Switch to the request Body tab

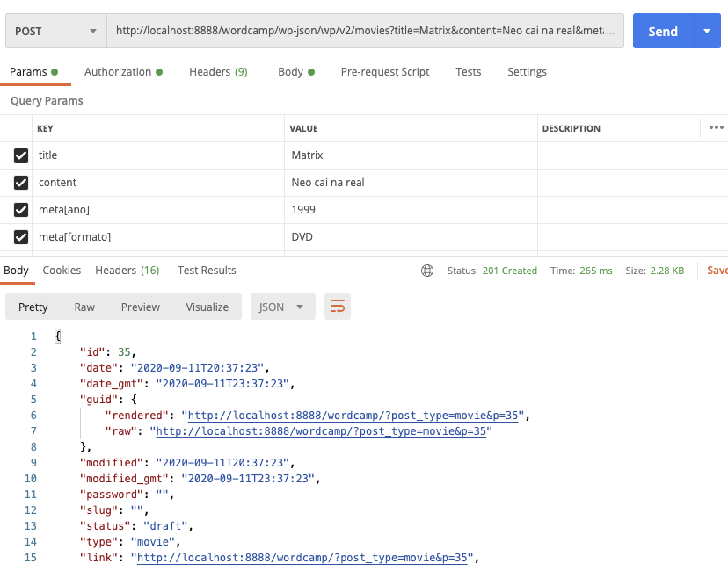(x=296, y=72)
